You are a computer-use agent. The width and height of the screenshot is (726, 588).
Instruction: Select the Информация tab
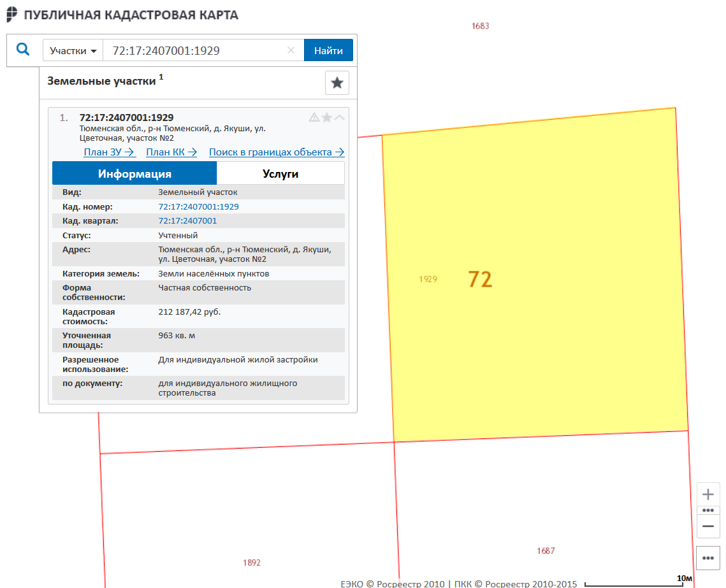tap(134, 173)
